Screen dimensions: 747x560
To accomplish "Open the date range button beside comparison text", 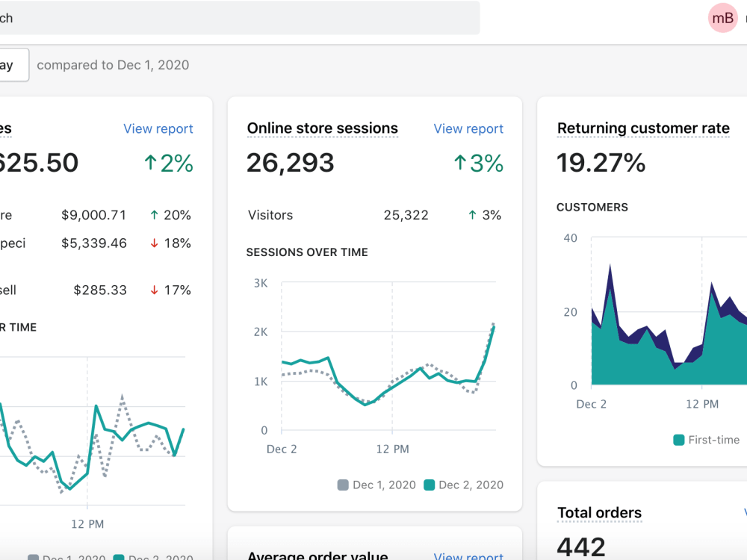I will pyautogui.click(x=14, y=65).
